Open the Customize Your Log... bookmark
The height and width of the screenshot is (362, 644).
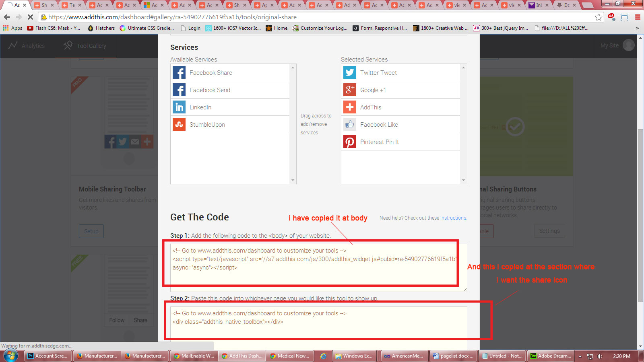point(320,28)
